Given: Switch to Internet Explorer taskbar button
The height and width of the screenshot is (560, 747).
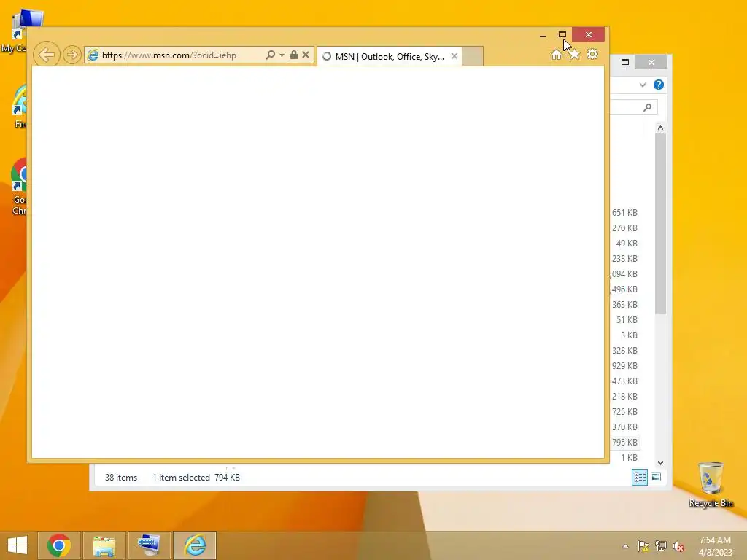Looking at the screenshot, I should [x=195, y=545].
